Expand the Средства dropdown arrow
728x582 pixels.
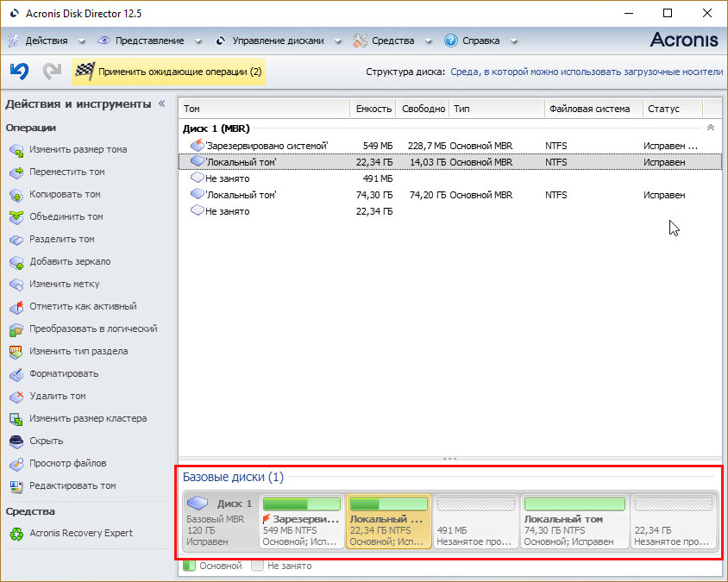(429, 41)
